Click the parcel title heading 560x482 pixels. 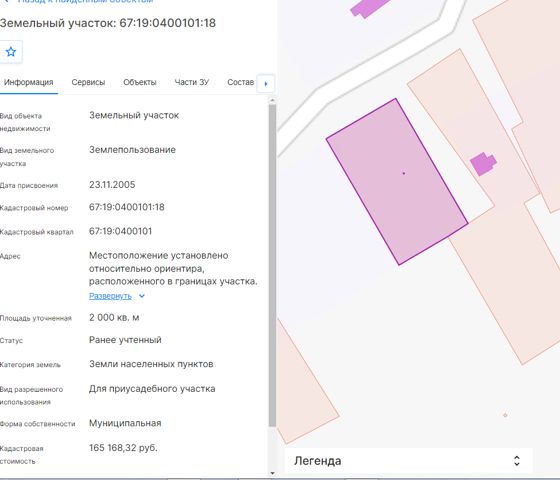[108, 23]
